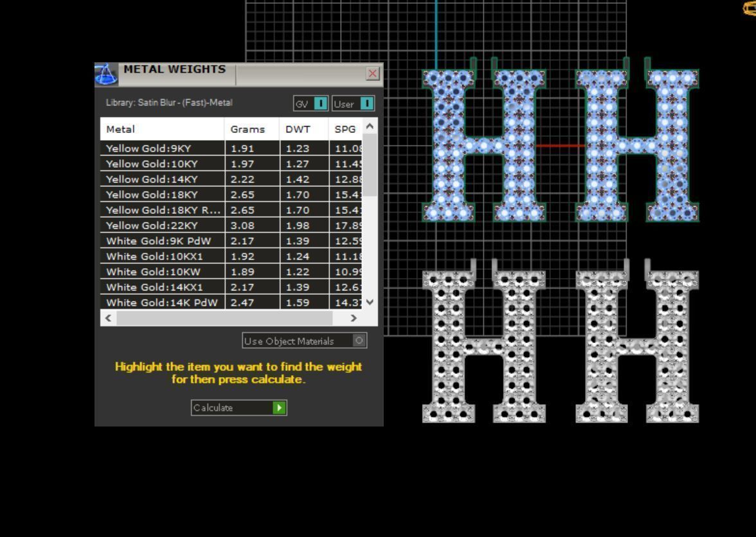756x537 pixels.
Task: Click DWT value 1.23 for 9KY
Action: click(298, 148)
